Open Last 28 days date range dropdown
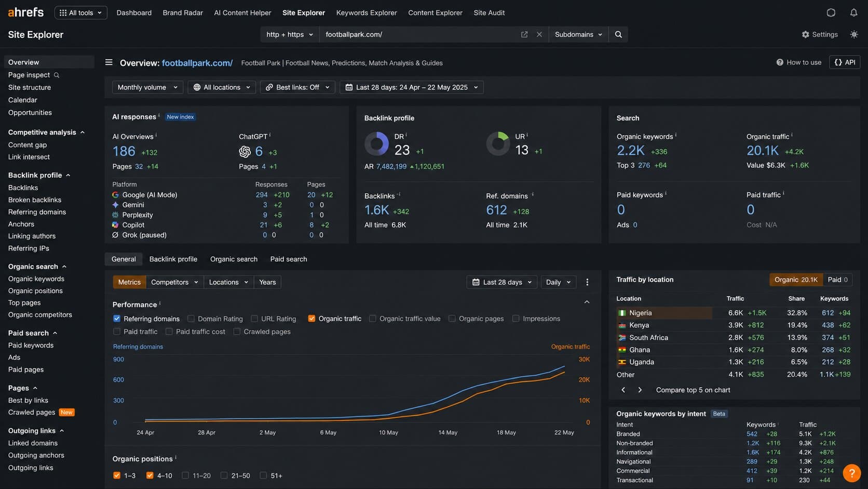868x489 pixels. (412, 87)
